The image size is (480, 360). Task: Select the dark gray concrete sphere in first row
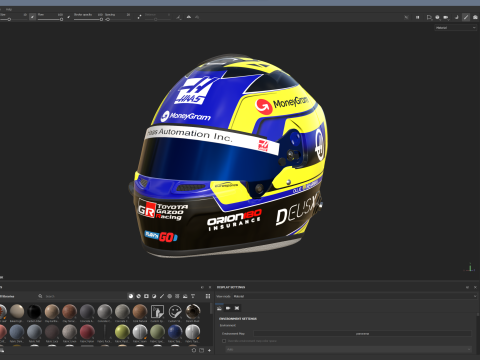click(x=87, y=312)
